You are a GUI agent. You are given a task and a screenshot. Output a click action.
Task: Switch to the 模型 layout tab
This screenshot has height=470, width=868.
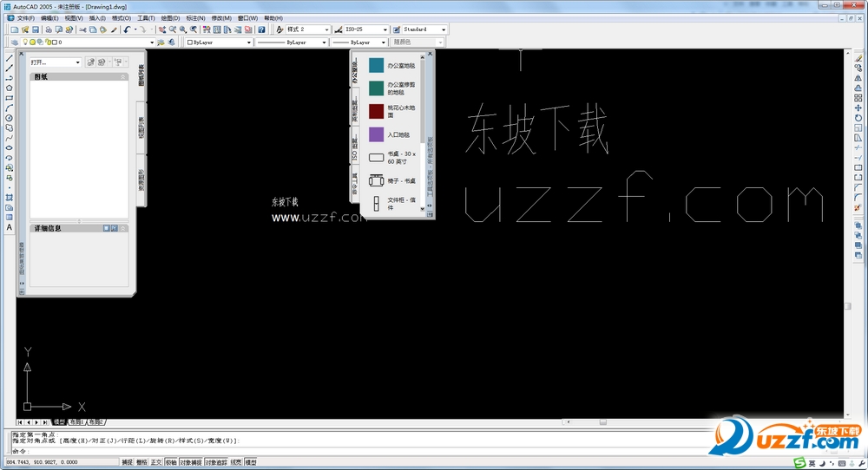click(x=59, y=422)
